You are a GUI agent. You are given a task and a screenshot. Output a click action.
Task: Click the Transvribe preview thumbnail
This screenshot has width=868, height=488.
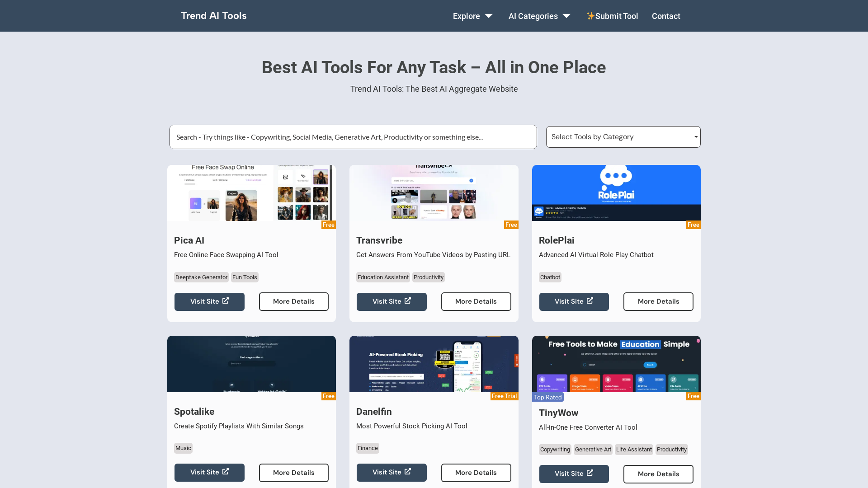point(434,193)
